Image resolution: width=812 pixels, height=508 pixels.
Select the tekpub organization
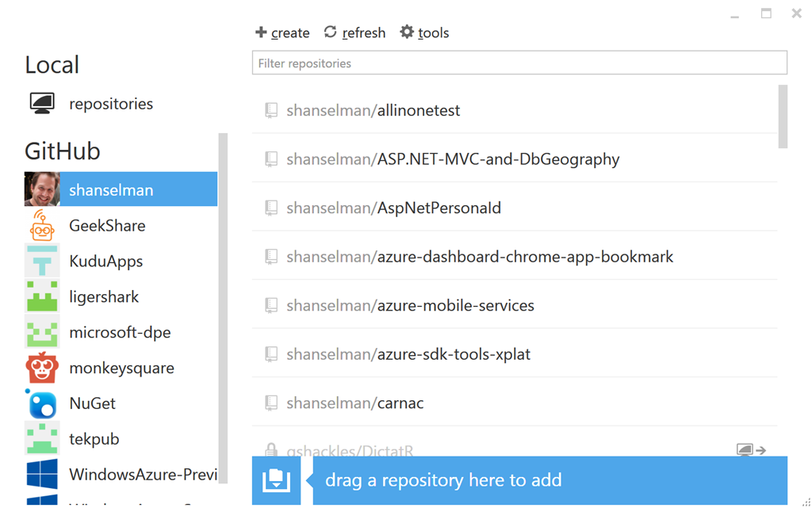(x=94, y=439)
